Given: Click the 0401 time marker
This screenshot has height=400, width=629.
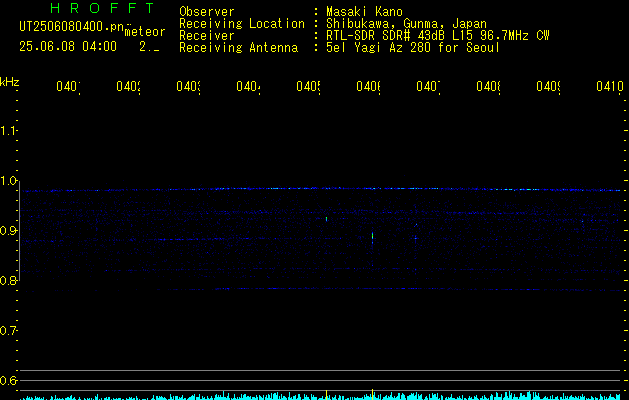Looking at the screenshot, I should (68, 86).
